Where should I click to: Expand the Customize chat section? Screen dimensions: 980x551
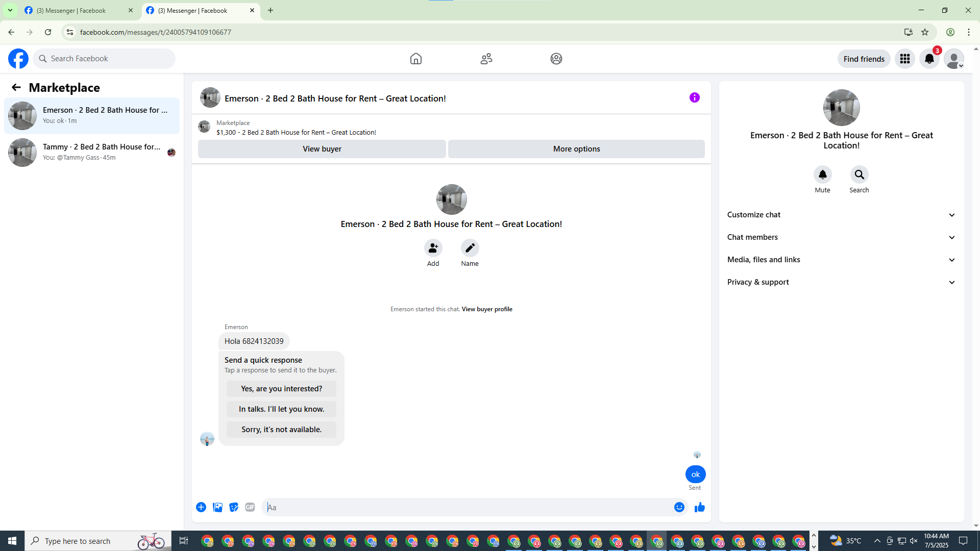(x=841, y=215)
